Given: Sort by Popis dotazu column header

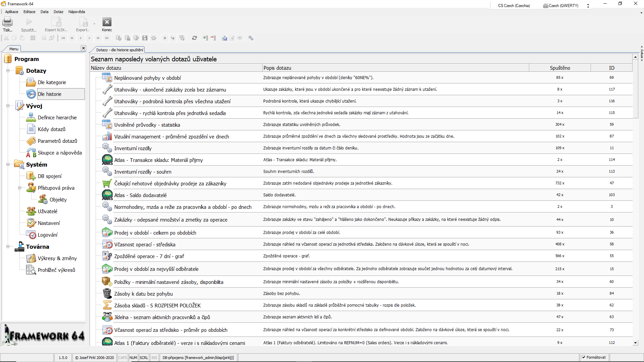Looking at the screenshot, I should coord(395,68).
